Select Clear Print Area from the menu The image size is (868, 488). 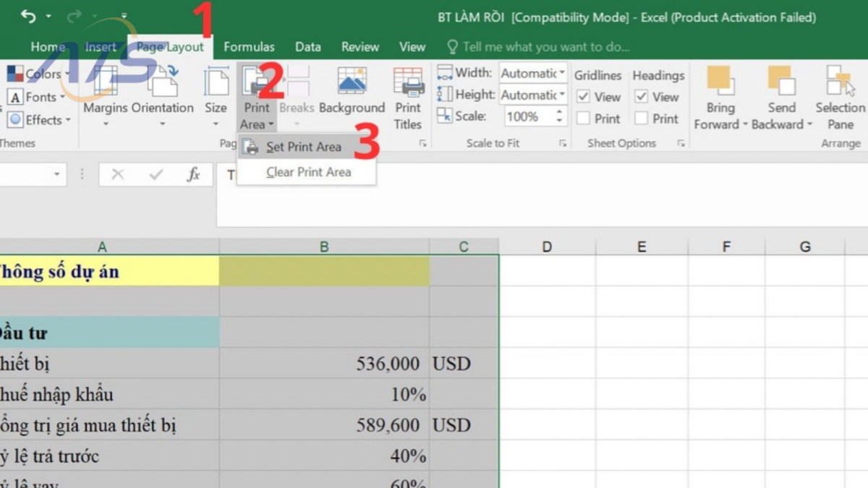point(307,172)
